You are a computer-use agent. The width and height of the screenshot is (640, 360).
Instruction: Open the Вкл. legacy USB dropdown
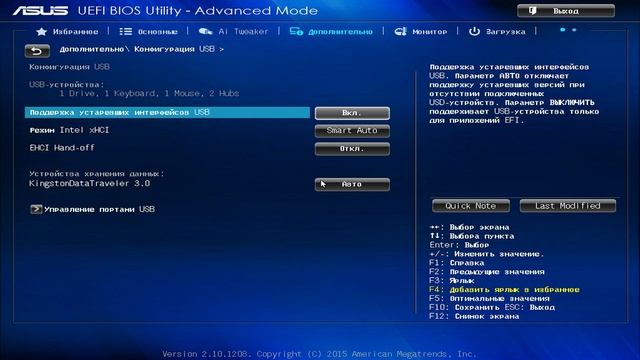coord(352,113)
